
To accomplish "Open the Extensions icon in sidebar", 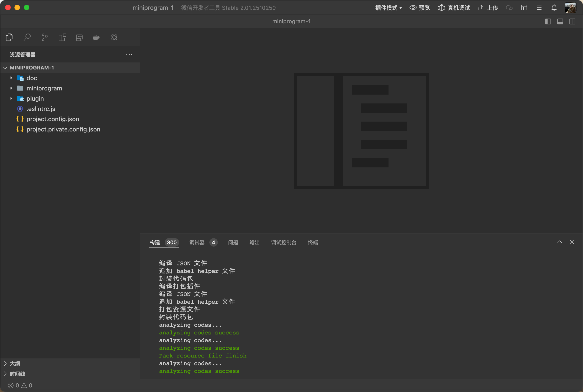I will coord(62,38).
